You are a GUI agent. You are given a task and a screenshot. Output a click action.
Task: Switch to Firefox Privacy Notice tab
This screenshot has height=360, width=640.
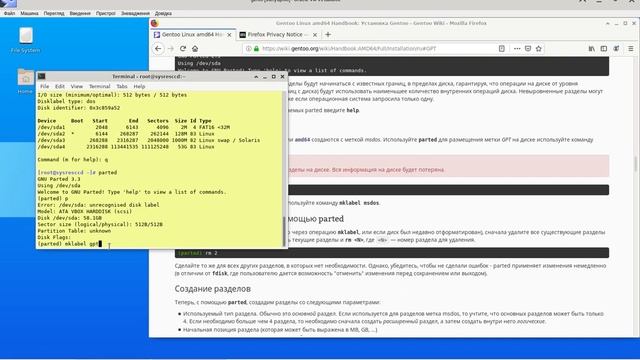278,35
